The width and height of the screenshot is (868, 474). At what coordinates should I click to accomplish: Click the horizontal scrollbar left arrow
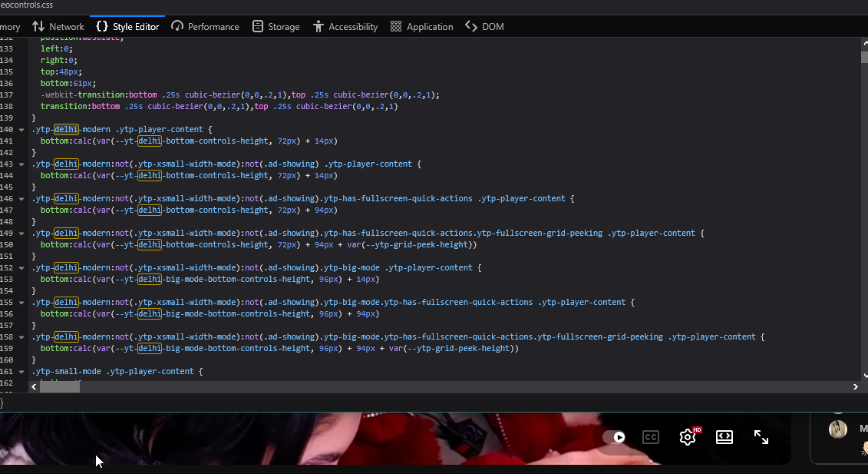click(34, 387)
